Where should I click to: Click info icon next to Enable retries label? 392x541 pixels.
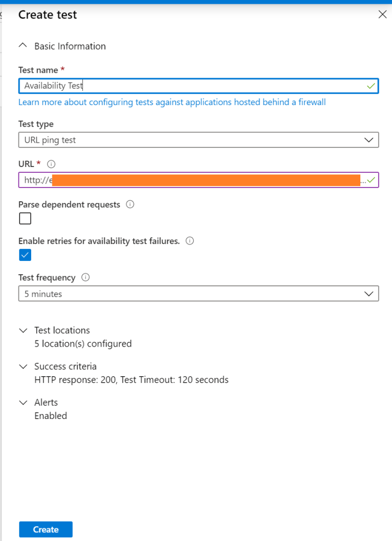click(x=190, y=241)
